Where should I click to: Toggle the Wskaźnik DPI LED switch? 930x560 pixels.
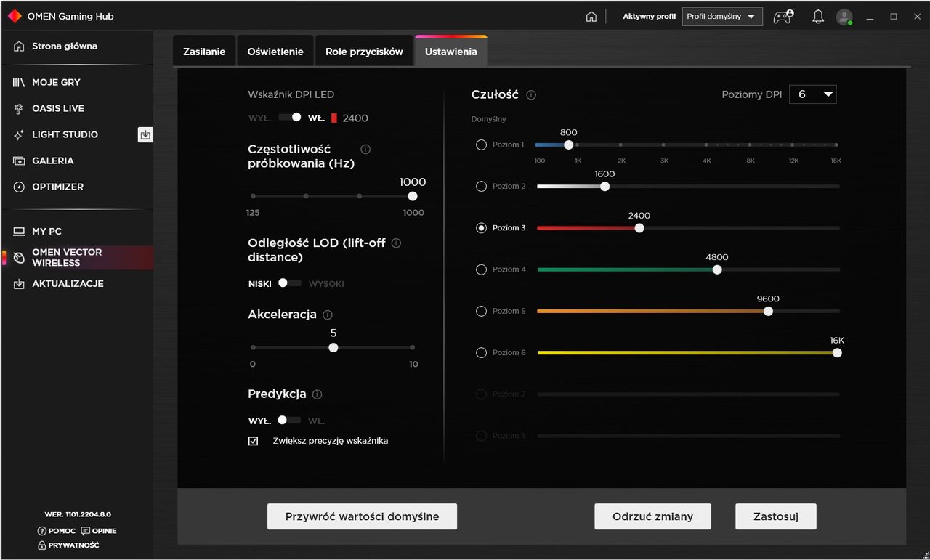(289, 118)
